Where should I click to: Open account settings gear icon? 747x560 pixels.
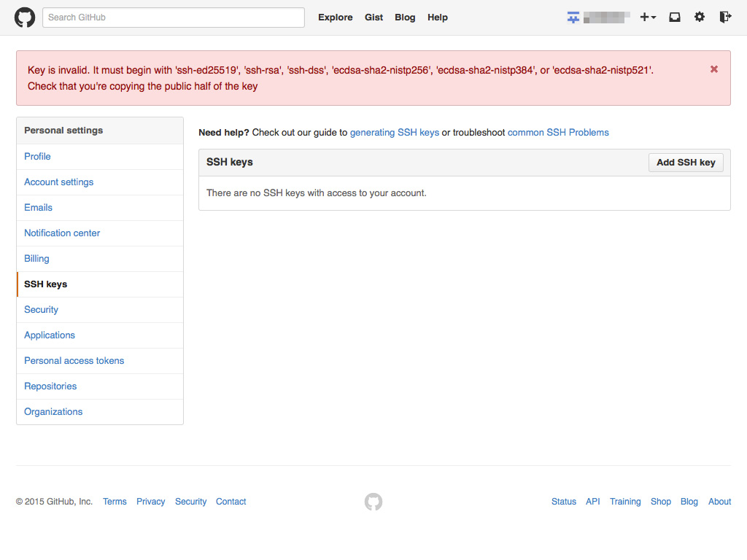[x=700, y=17]
